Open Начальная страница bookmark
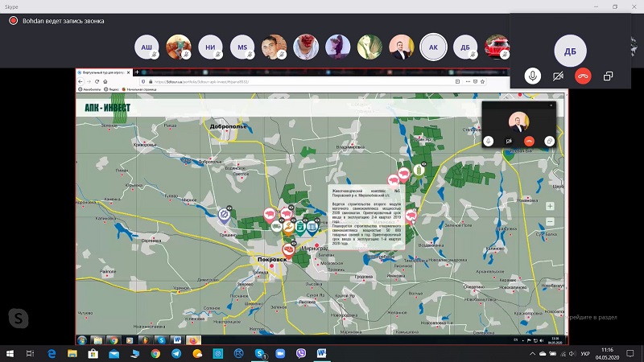Image resolution: width=644 pixels, height=362 pixels. coord(139,89)
